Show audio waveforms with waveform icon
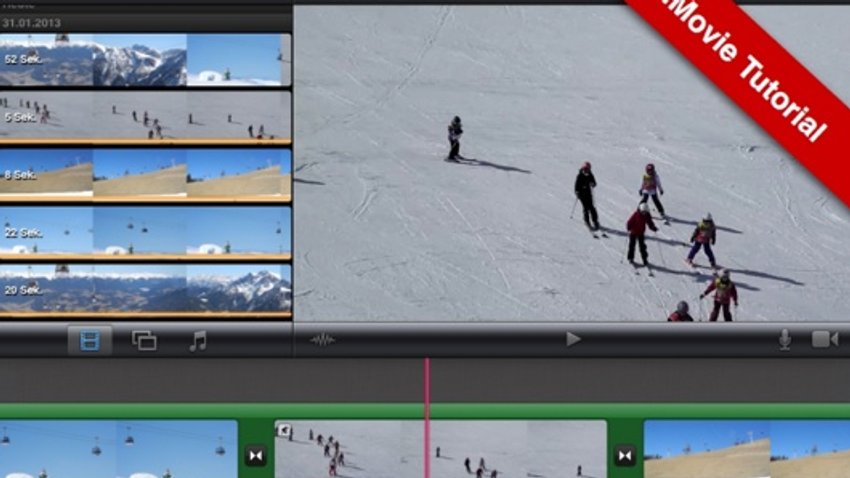 click(323, 340)
